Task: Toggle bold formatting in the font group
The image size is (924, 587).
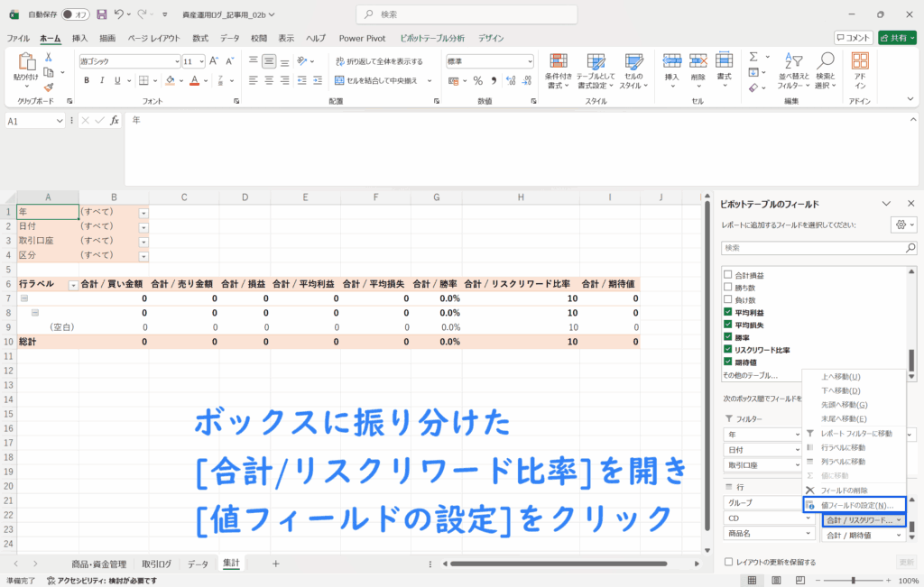Action: (87, 80)
